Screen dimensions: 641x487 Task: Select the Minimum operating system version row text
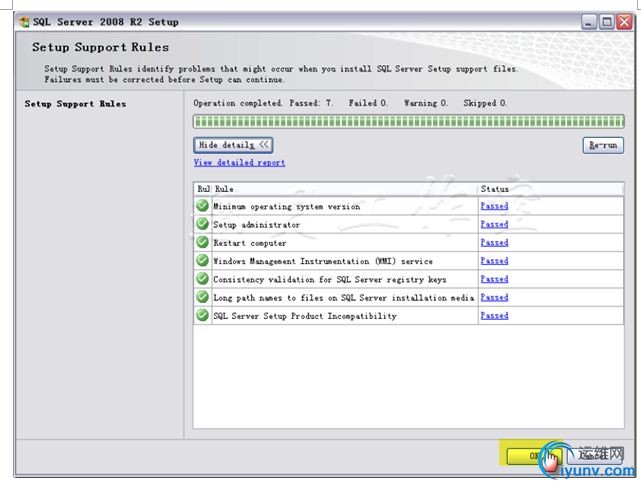point(287,206)
